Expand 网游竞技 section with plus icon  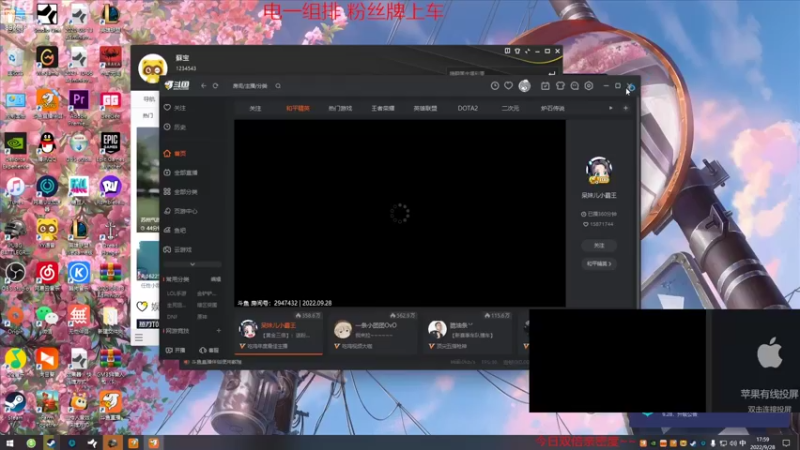click(x=218, y=331)
